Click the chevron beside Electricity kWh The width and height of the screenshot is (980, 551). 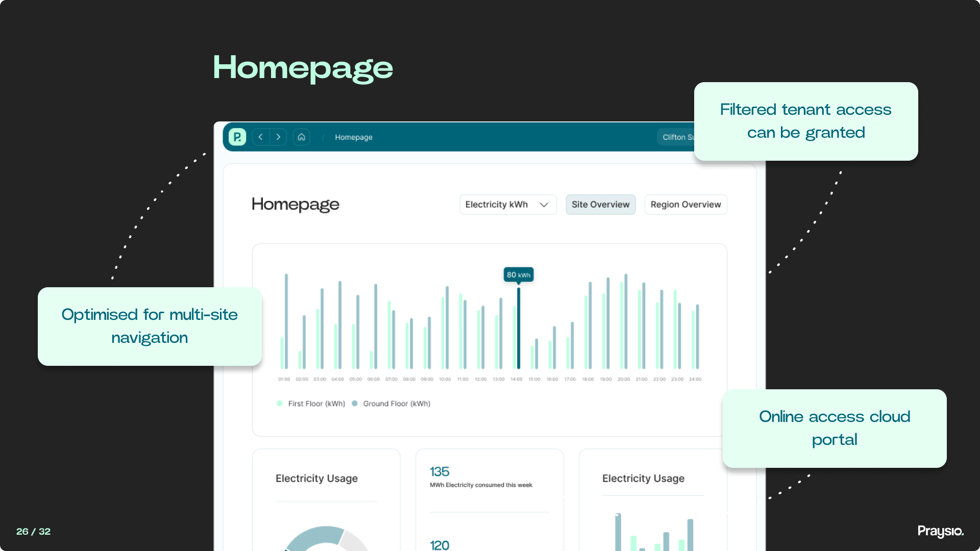(544, 205)
